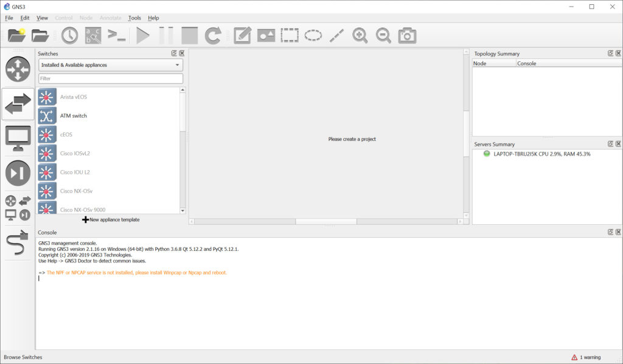
Task: Open Installed & Available appliances dropdown
Action: (111, 65)
